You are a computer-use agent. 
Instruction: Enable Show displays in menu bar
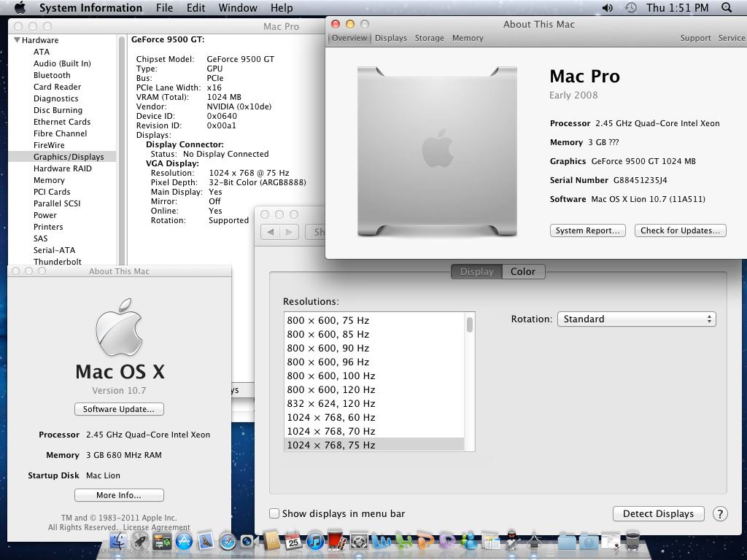click(274, 513)
